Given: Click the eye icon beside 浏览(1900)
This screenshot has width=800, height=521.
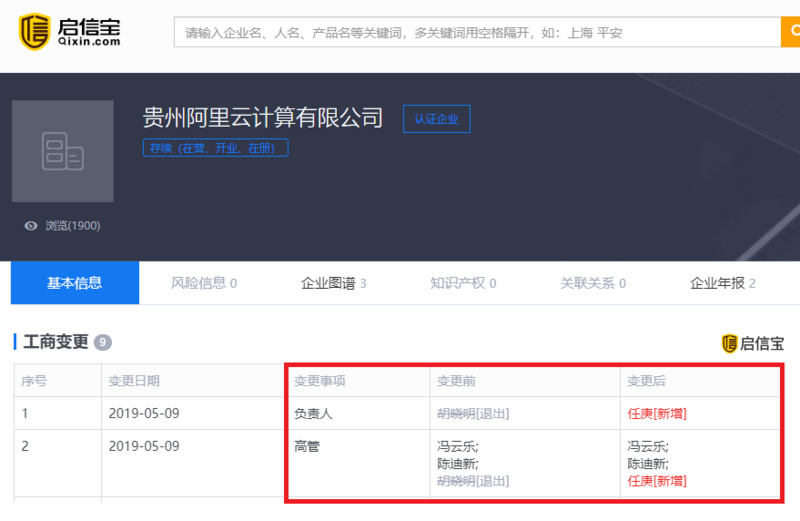Looking at the screenshot, I should coord(31,226).
